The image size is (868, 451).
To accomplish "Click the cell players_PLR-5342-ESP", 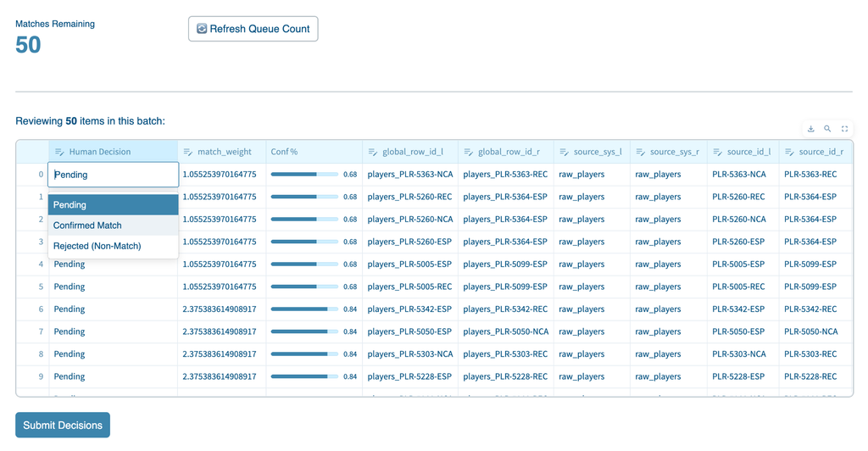I will (410, 309).
